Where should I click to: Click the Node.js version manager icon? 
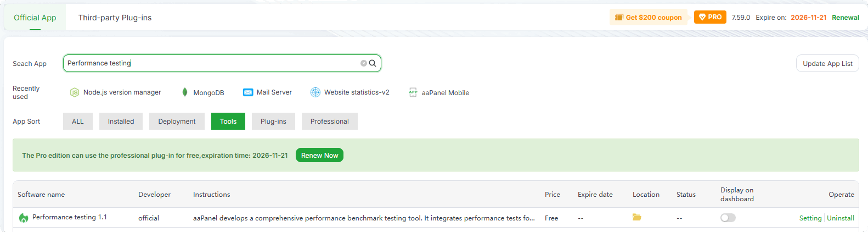pos(75,92)
